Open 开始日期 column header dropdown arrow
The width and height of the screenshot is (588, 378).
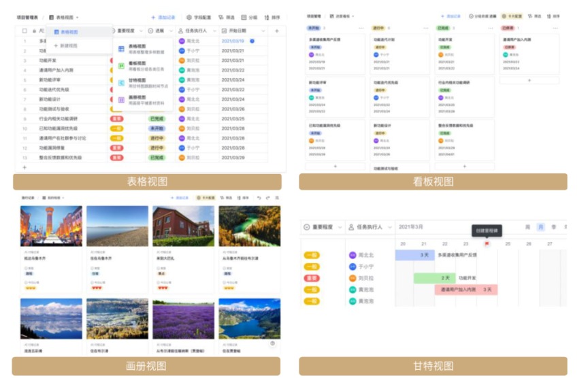263,31
